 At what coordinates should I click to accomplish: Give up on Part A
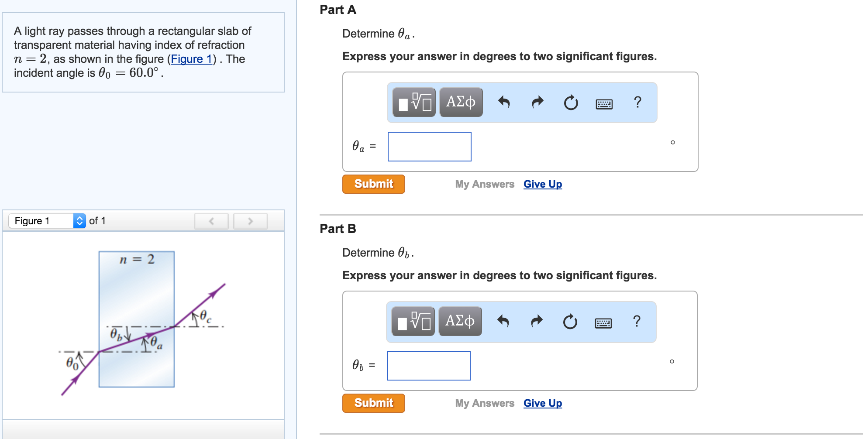point(543,184)
